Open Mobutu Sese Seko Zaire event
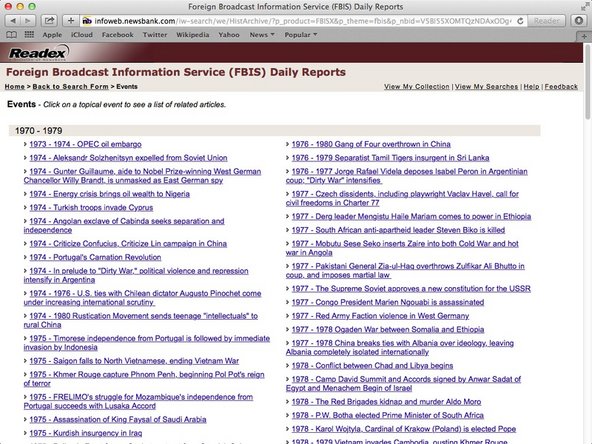This screenshot has height=444, width=592. tap(402, 248)
